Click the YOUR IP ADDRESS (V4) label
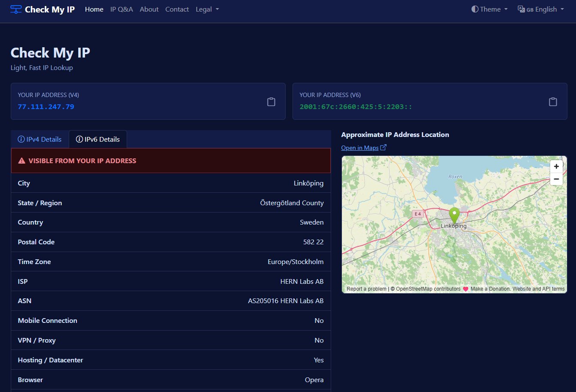The image size is (576, 392). pyautogui.click(x=48, y=95)
